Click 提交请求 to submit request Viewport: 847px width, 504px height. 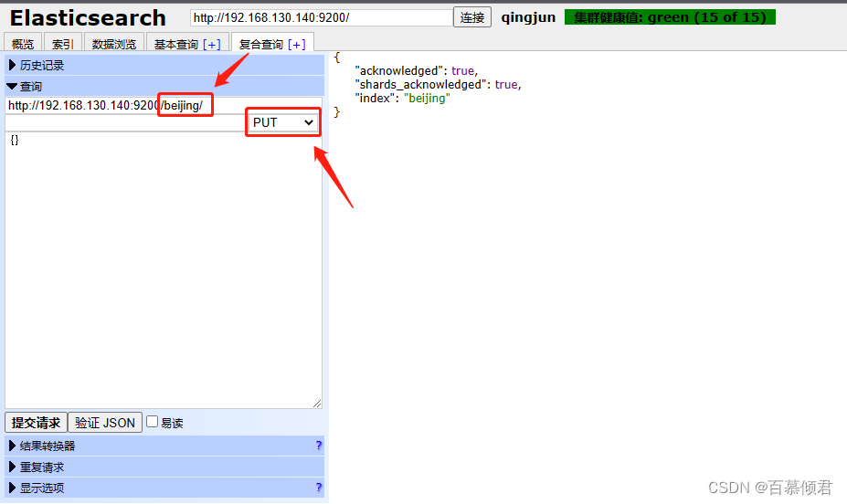(37, 423)
